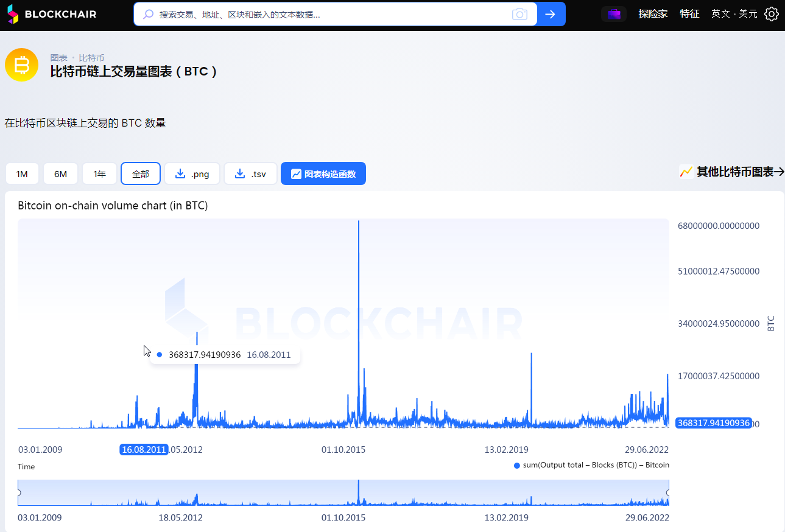Open the purple wallet icon in header
The height and width of the screenshot is (532, 785).
(613, 14)
